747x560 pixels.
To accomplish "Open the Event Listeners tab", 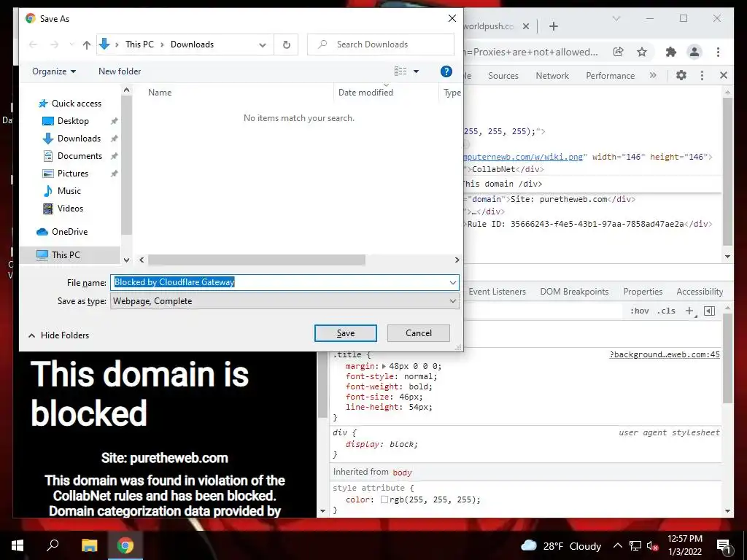I will pos(497,292).
